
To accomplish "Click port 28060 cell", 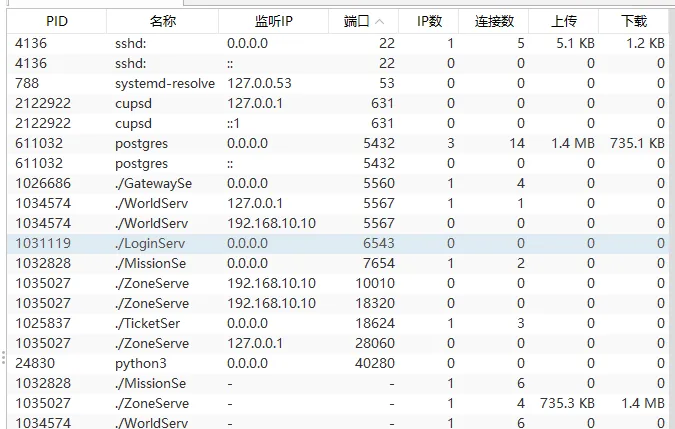I will [x=375, y=343].
